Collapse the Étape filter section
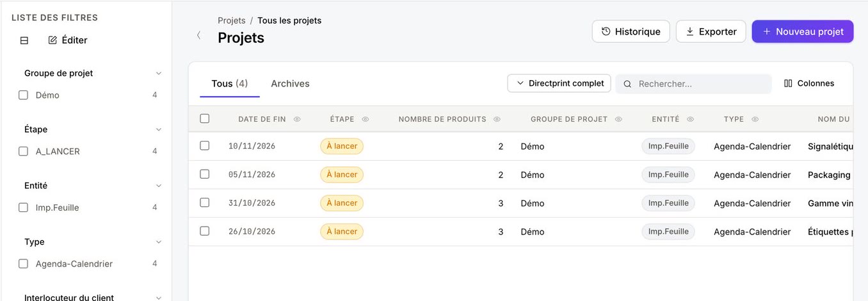Screen dimensions: 868x301 [159, 129]
